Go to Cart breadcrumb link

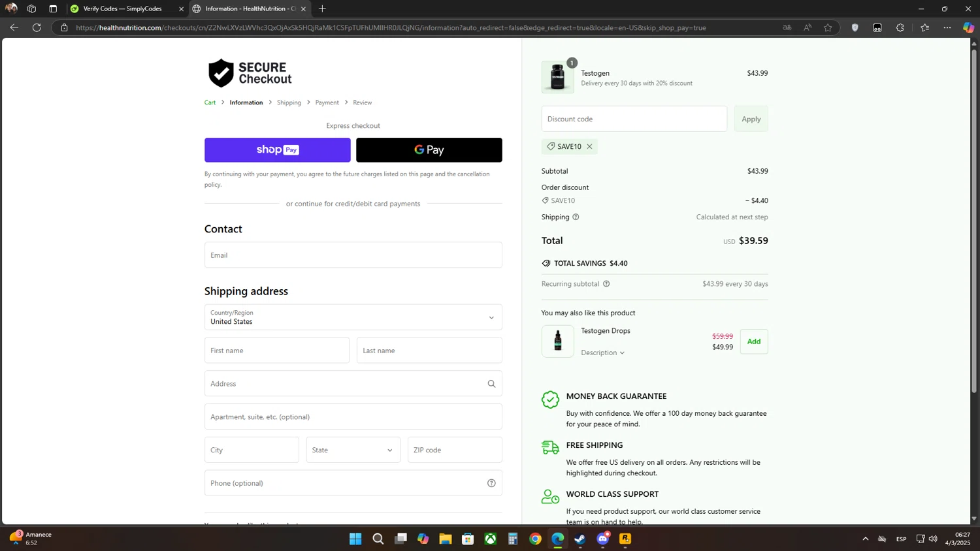[x=210, y=102]
